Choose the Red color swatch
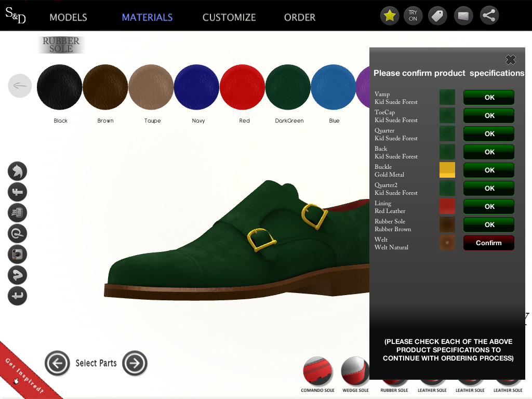The height and width of the screenshot is (399, 532). (x=242, y=87)
